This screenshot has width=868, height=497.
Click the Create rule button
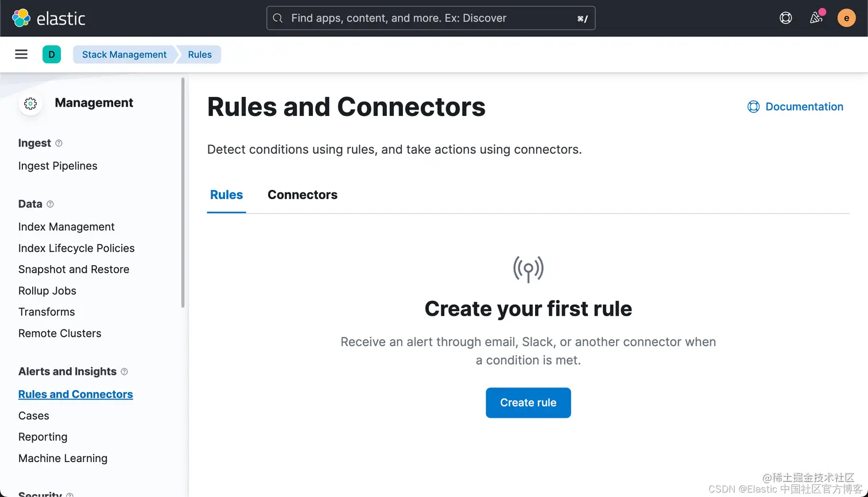click(x=528, y=403)
